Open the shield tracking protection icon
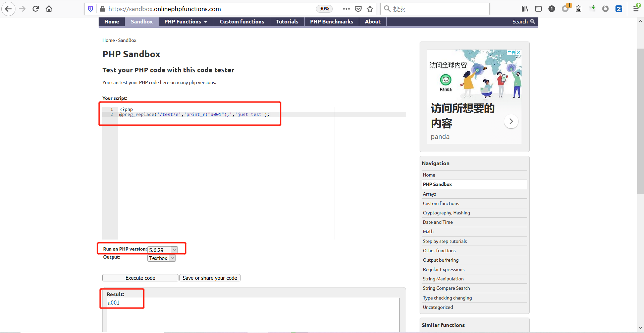The width and height of the screenshot is (644, 333). (90, 9)
